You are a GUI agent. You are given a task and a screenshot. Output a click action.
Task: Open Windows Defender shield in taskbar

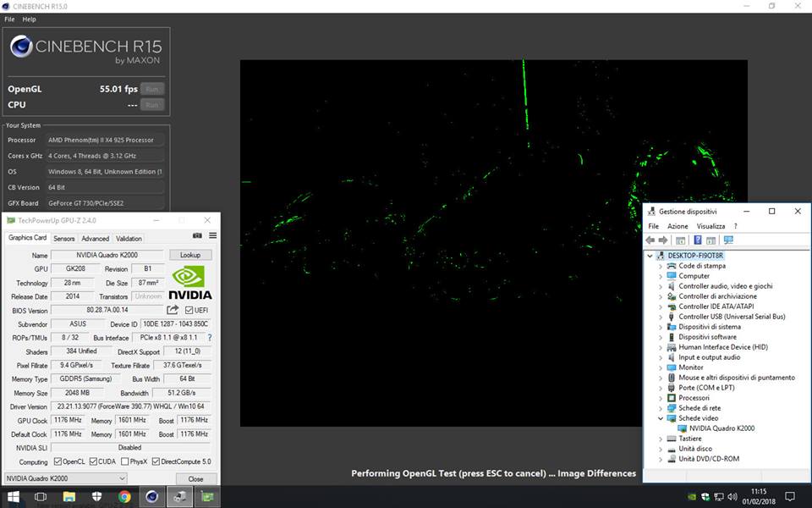(96, 497)
